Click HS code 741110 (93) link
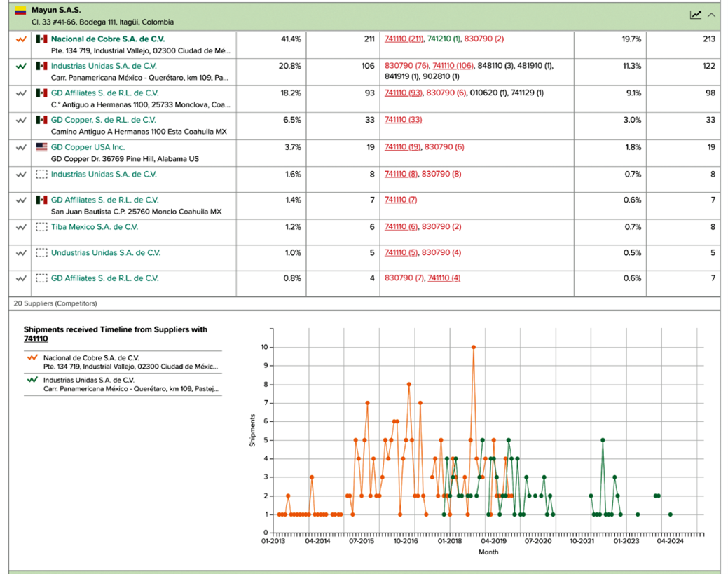 point(404,93)
